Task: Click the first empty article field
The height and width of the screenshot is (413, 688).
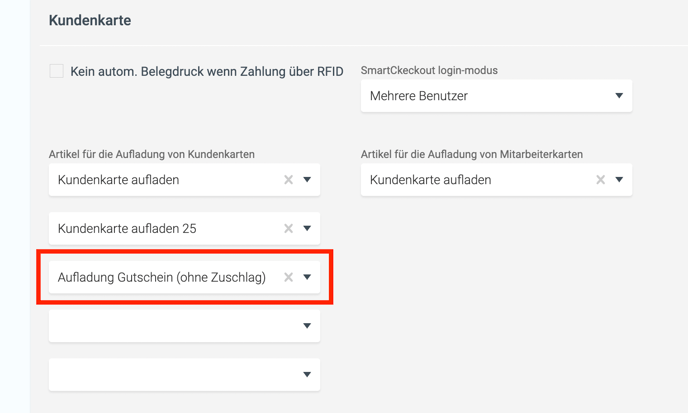Action: (x=184, y=326)
